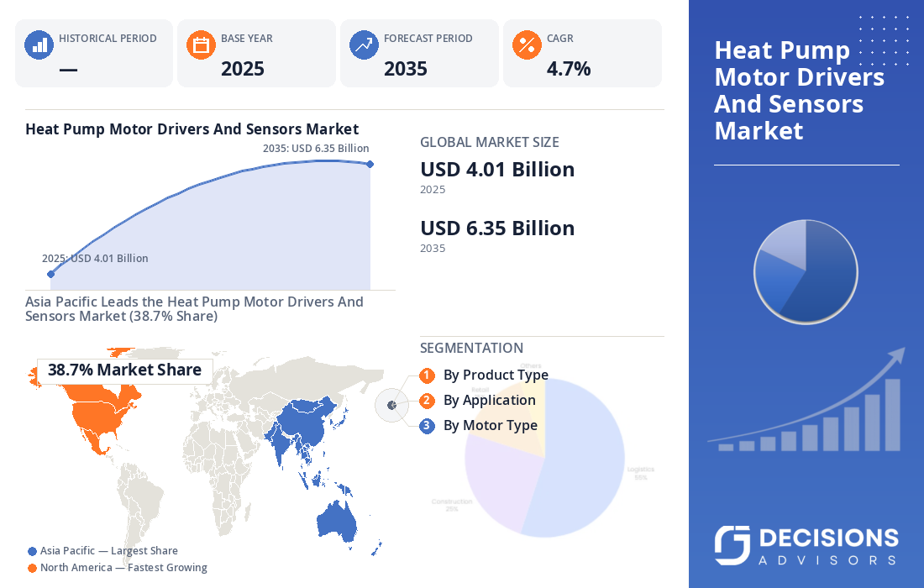Click the sidebar title Heat Pump Motor Drivers

(800, 91)
